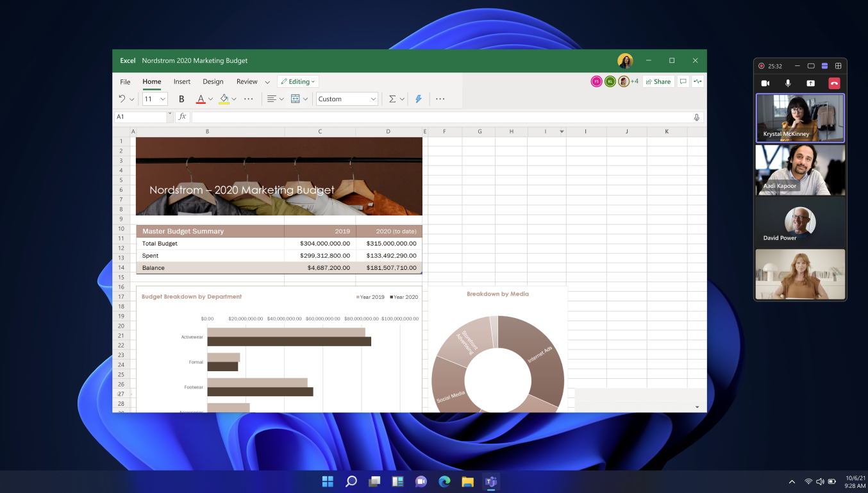This screenshot has width=868, height=493.
Task: Select the red Font Color swatch
Action: (x=201, y=99)
